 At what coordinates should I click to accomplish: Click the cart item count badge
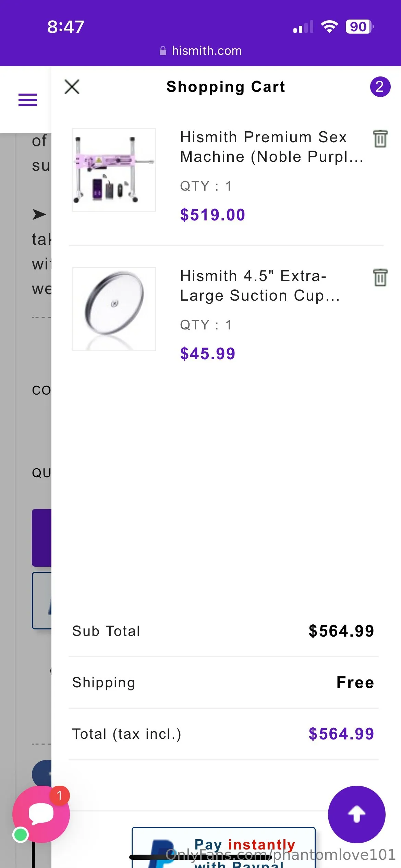coord(380,87)
